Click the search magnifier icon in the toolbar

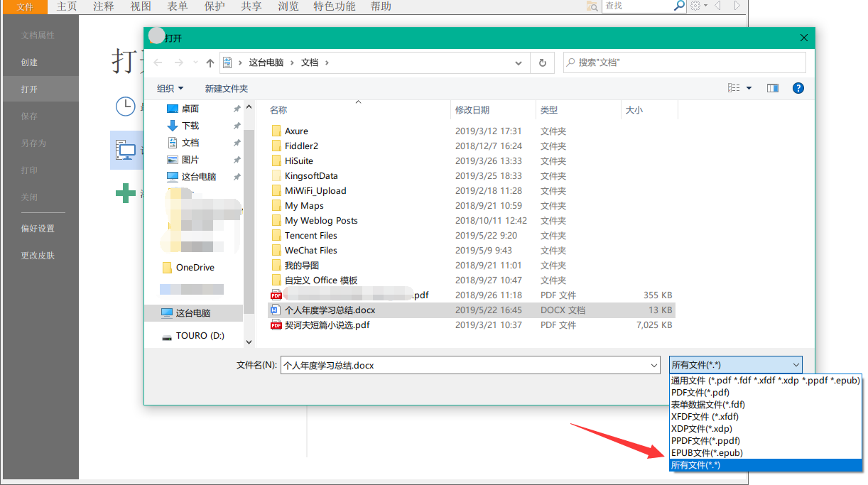[x=680, y=6]
